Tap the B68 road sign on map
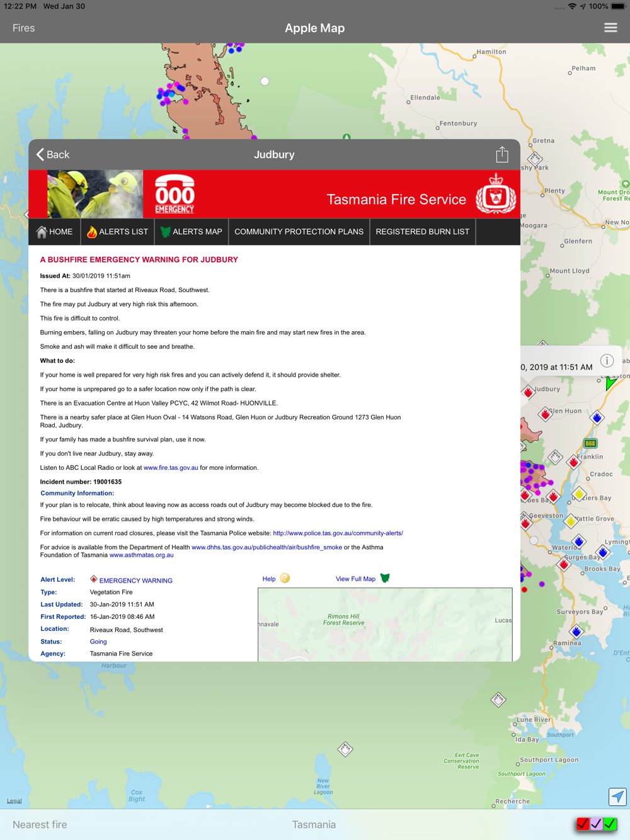630x840 pixels. (590, 443)
